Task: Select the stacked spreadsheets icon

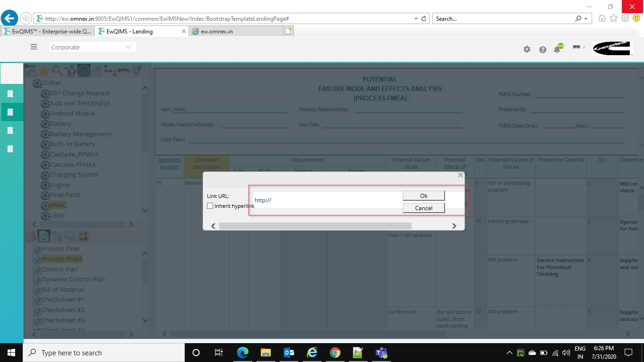Action: (70, 236)
